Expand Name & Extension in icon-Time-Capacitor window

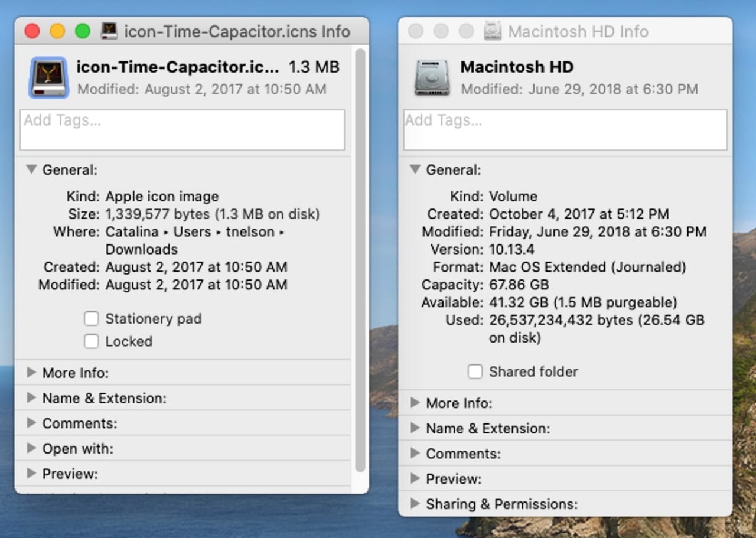pyautogui.click(x=31, y=398)
